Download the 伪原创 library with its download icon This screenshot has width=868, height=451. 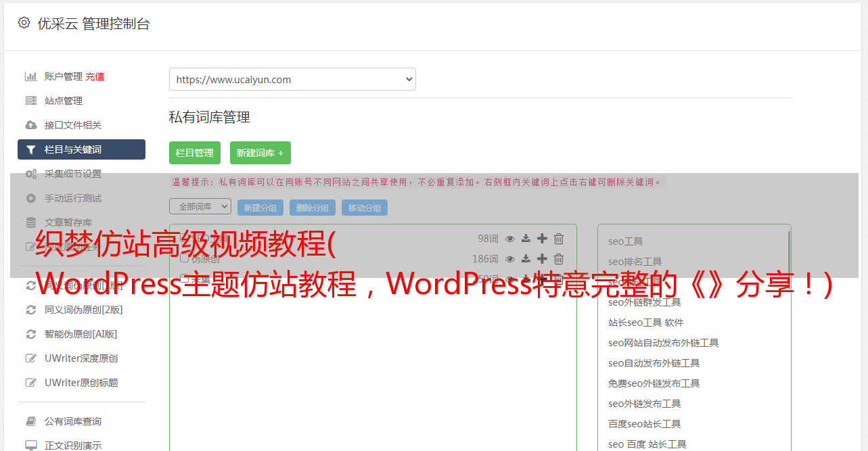coord(526,259)
